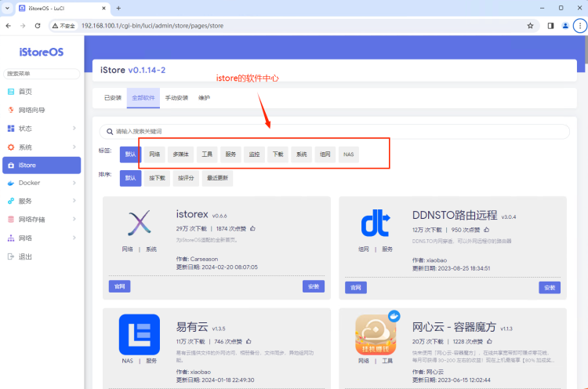Click the istorex X app icon
The width and height of the screenshot is (588, 389).
pyautogui.click(x=139, y=223)
